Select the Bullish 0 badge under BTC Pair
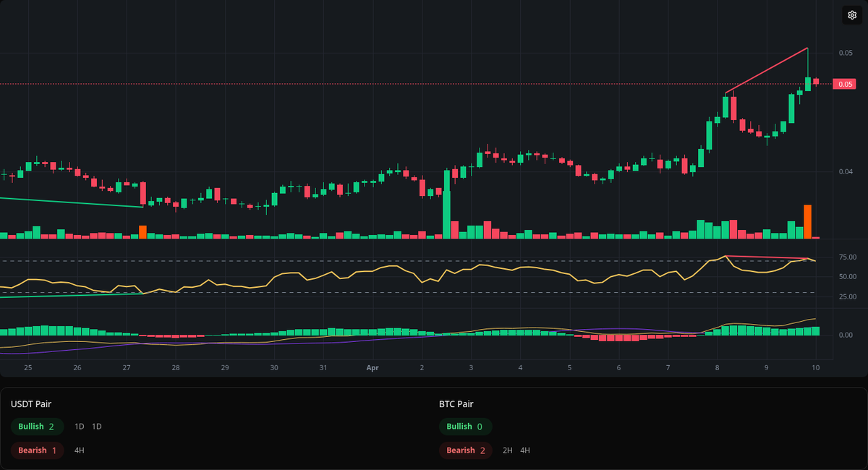This screenshot has width=868, height=470. pyautogui.click(x=465, y=427)
